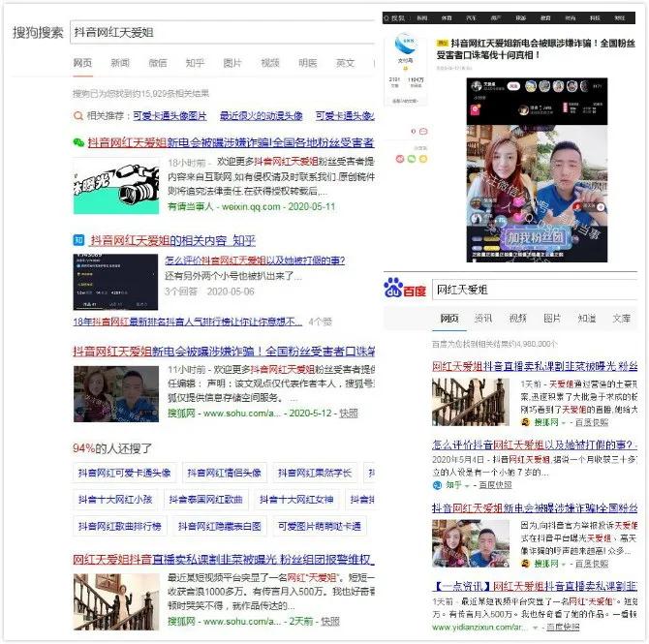The image size is (649, 644).
Task: Click the Baidu couple result thumbnail
Action: pos(471,543)
